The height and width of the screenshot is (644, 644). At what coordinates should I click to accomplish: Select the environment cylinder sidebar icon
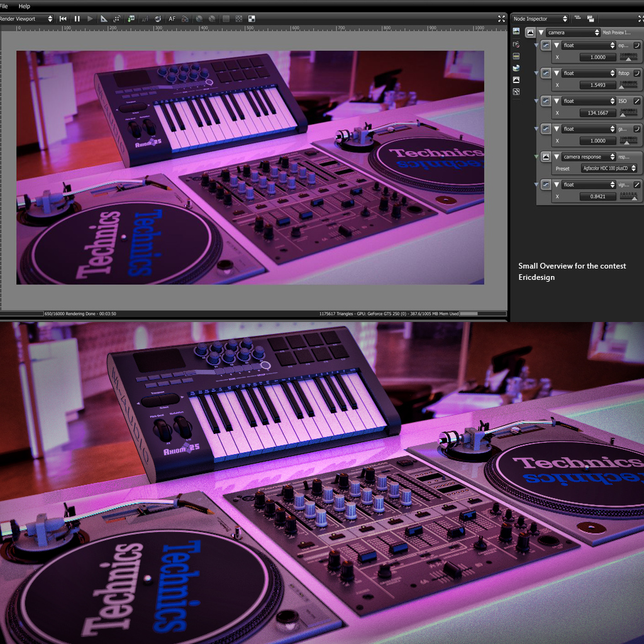(516, 68)
